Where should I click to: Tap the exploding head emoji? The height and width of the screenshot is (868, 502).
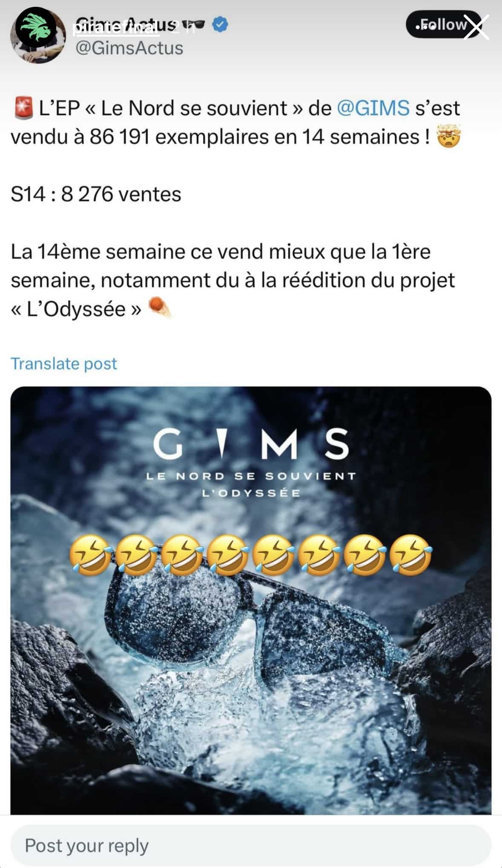point(449,137)
